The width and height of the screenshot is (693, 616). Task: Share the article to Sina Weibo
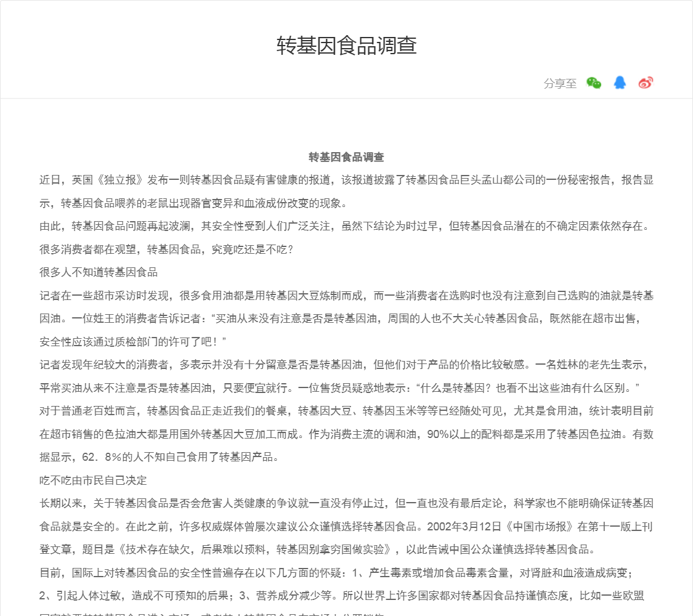point(646,83)
